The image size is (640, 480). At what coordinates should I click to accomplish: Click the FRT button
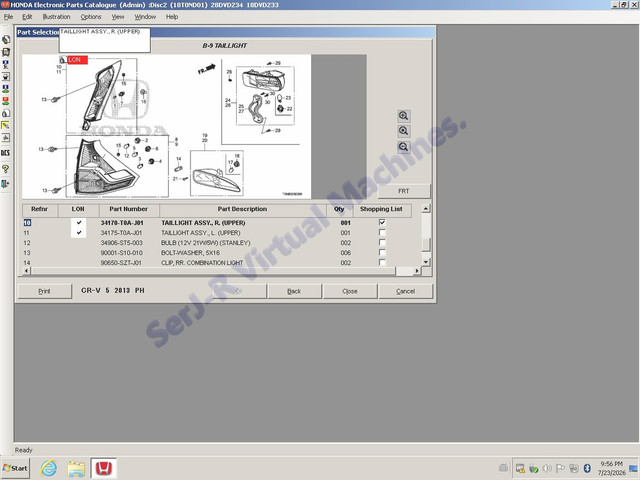click(x=404, y=191)
